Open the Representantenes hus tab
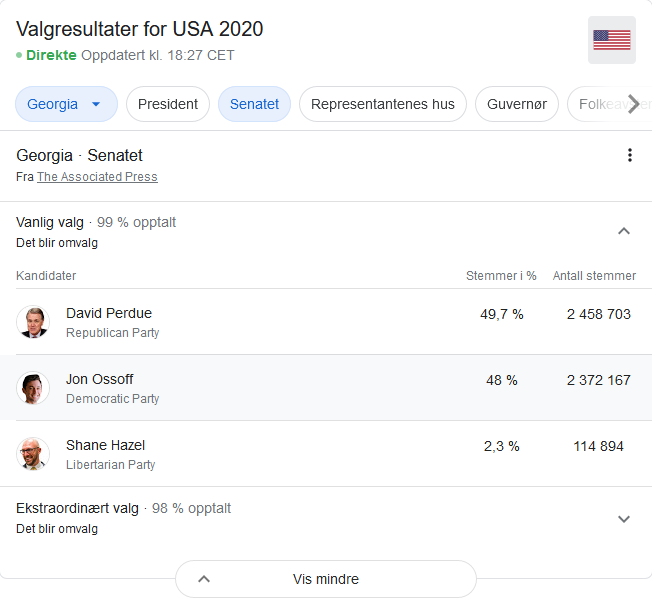Image resolution: width=652 pixels, height=601 pixels. pyautogui.click(x=382, y=104)
